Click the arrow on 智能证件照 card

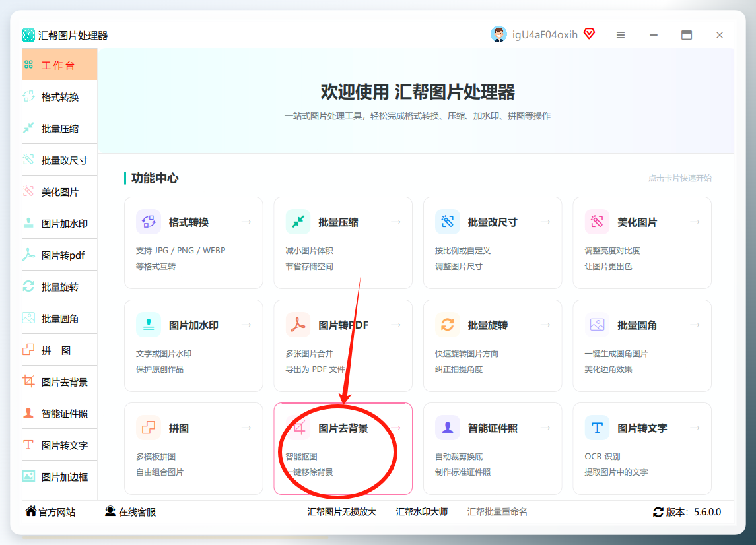coord(545,428)
